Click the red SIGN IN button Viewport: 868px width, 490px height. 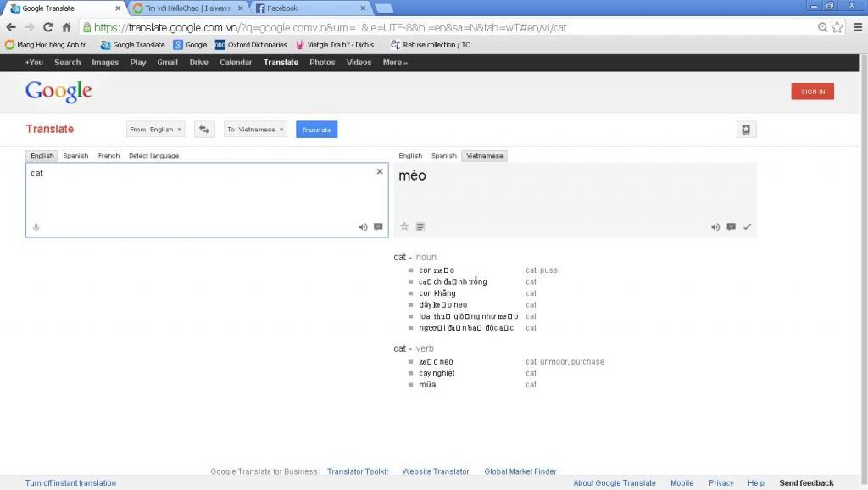pyautogui.click(x=813, y=92)
